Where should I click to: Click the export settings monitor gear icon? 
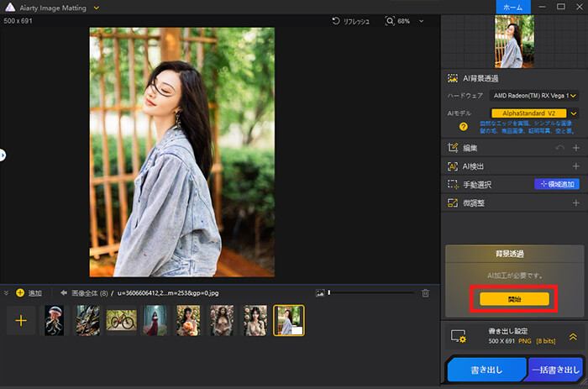coord(458,336)
